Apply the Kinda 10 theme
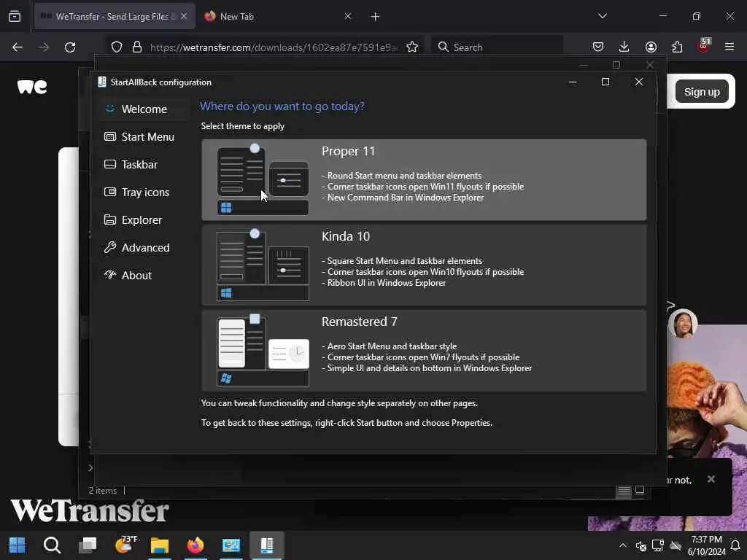 (x=424, y=265)
